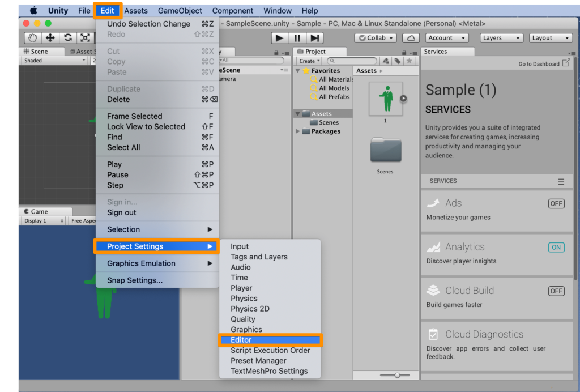Select the Project tab

point(321,52)
